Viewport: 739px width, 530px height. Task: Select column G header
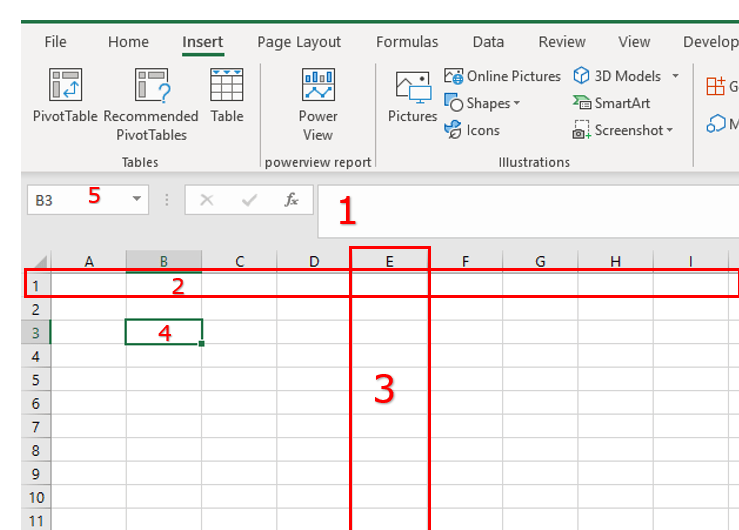click(x=540, y=261)
